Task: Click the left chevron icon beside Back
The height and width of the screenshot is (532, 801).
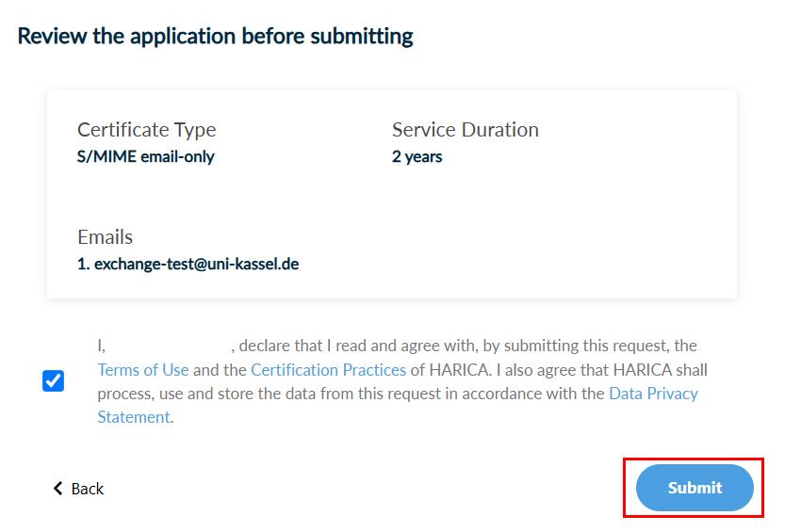Action: [x=58, y=489]
